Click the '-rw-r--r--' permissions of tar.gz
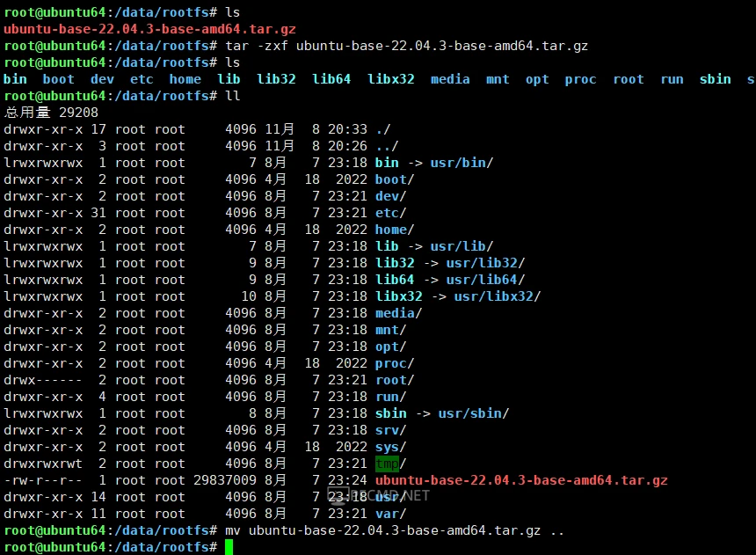 pos(43,481)
